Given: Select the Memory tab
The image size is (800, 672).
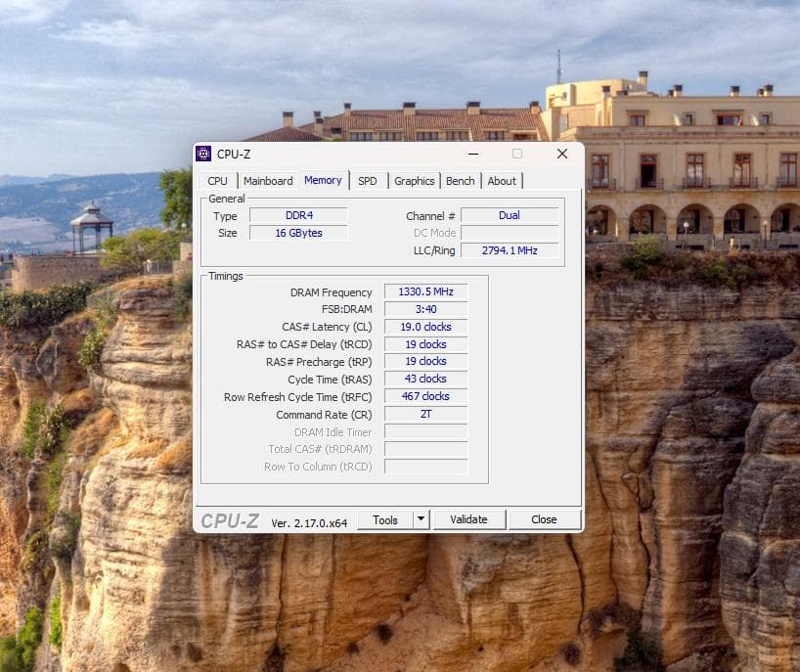Looking at the screenshot, I should pos(323,180).
